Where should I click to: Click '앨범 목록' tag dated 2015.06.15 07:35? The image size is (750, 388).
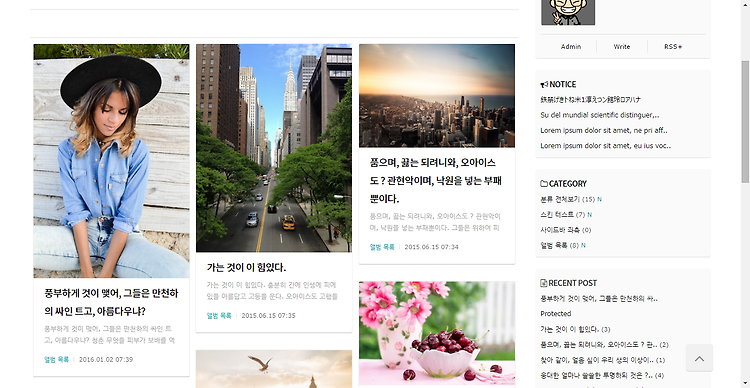click(x=219, y=316)
